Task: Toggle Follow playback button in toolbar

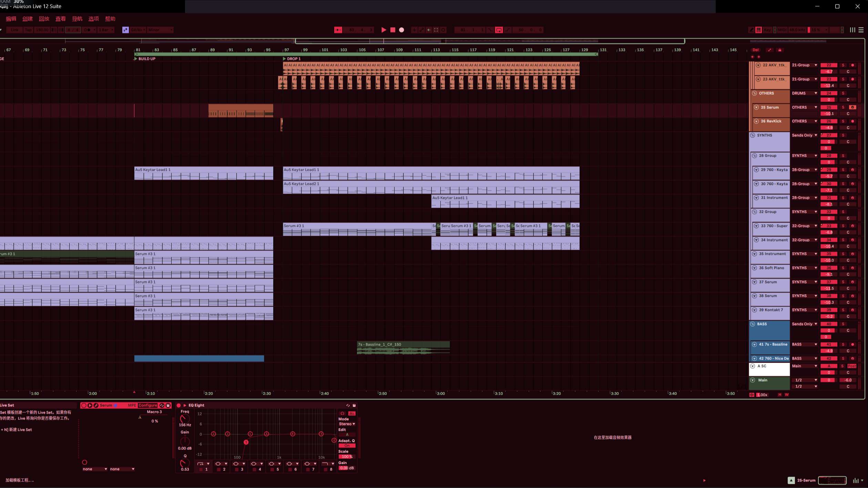Action: point(338,30)
